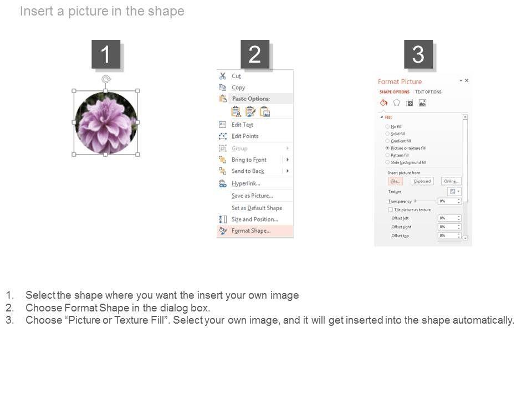The width and height of the screenshot is (532, 399).
Task: Click the Transparency slider track
Action: (x=425, y=201)
